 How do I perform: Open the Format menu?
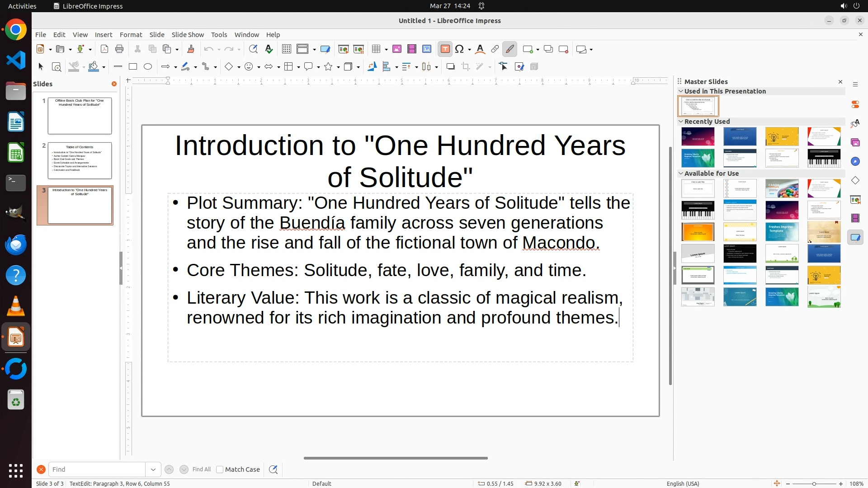(131, 35)
